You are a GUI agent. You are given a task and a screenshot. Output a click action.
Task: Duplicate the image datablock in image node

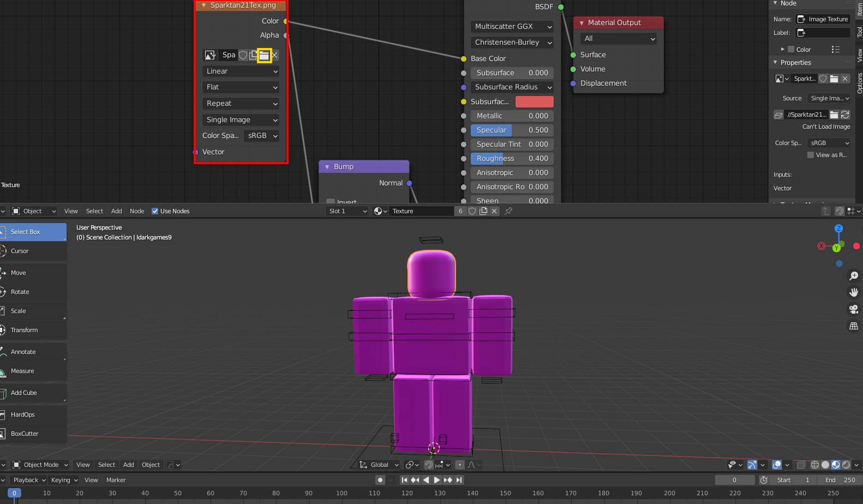[x=253, y=55]
